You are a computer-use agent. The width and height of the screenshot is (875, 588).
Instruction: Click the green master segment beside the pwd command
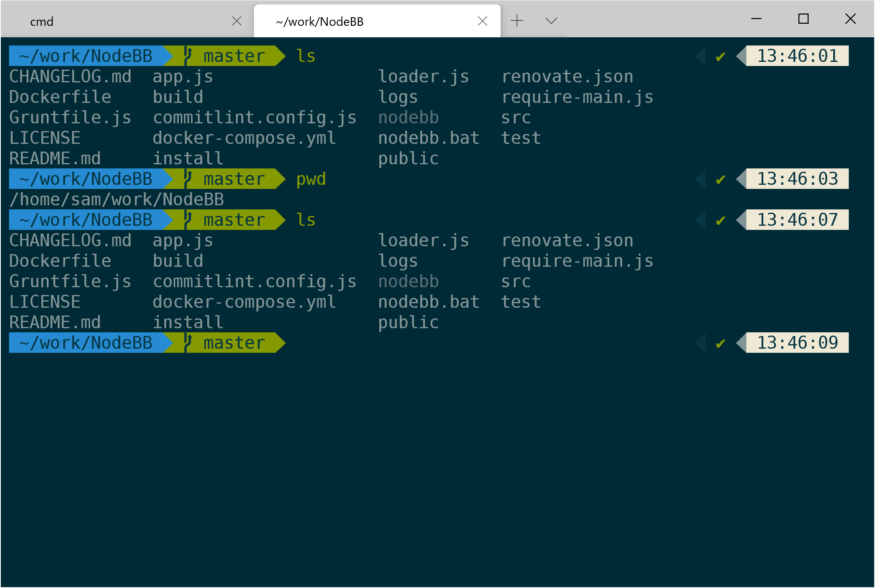pyautogui.click(x=233, y=179)
